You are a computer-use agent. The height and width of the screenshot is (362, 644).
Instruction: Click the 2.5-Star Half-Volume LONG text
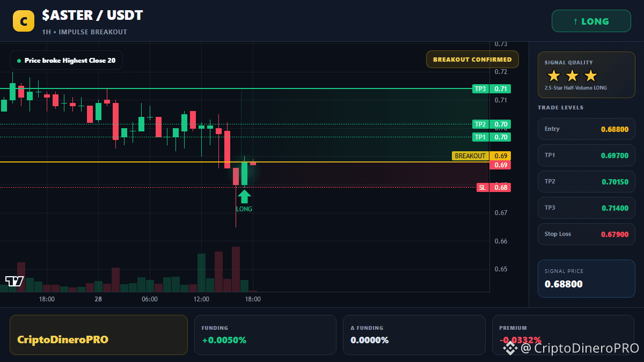[576, 88]
